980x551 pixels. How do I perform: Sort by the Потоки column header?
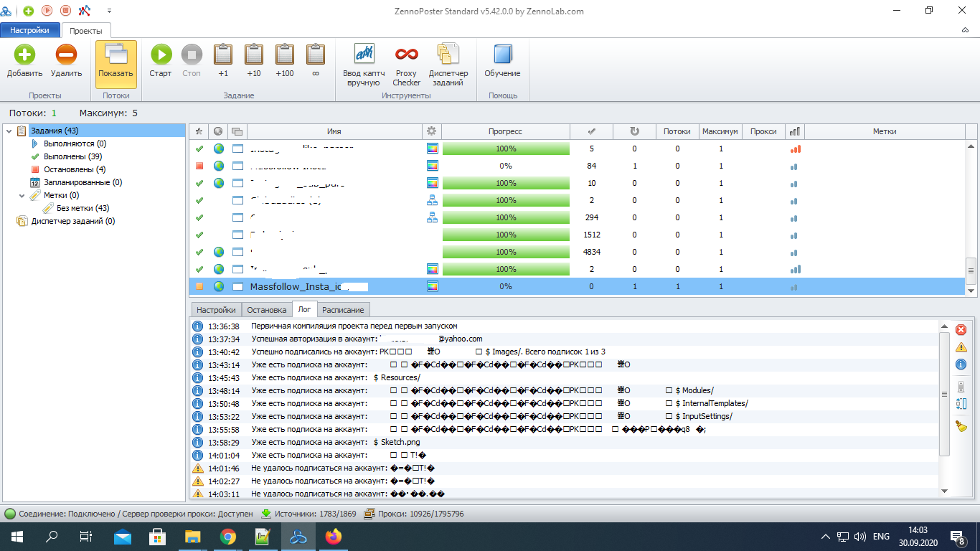(677, 131)
